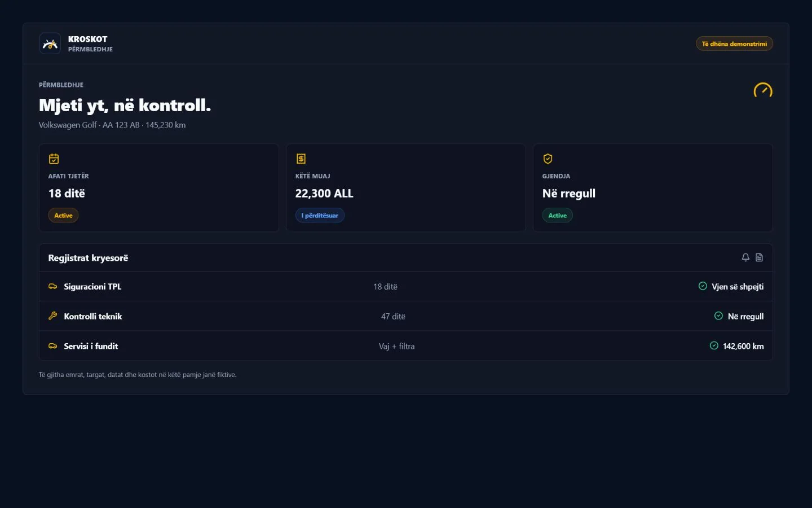Open the document icon in Regjistrat kryesorë header
This screenshot has height=508, width=812.
[760, 257]
